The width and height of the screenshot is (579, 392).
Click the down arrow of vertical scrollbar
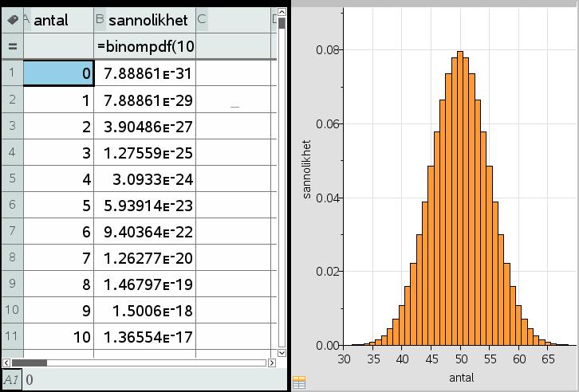click(x=281, y=351)
